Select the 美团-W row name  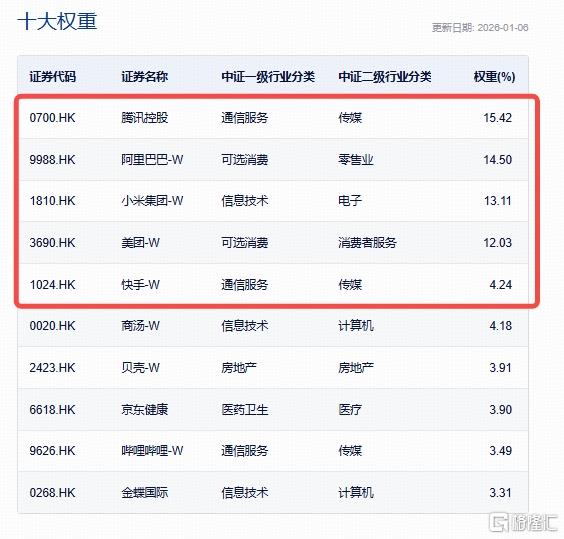click(x=140, y=243)
